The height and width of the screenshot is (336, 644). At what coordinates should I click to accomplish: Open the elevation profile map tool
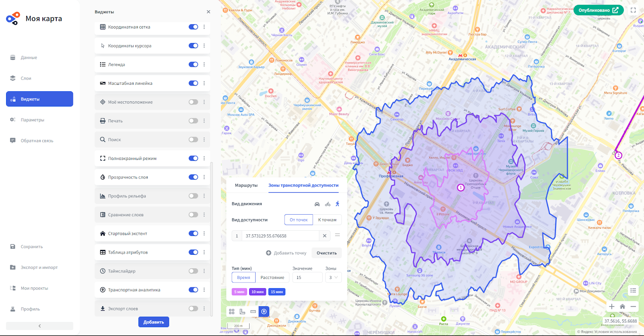[x=242, y=311]
